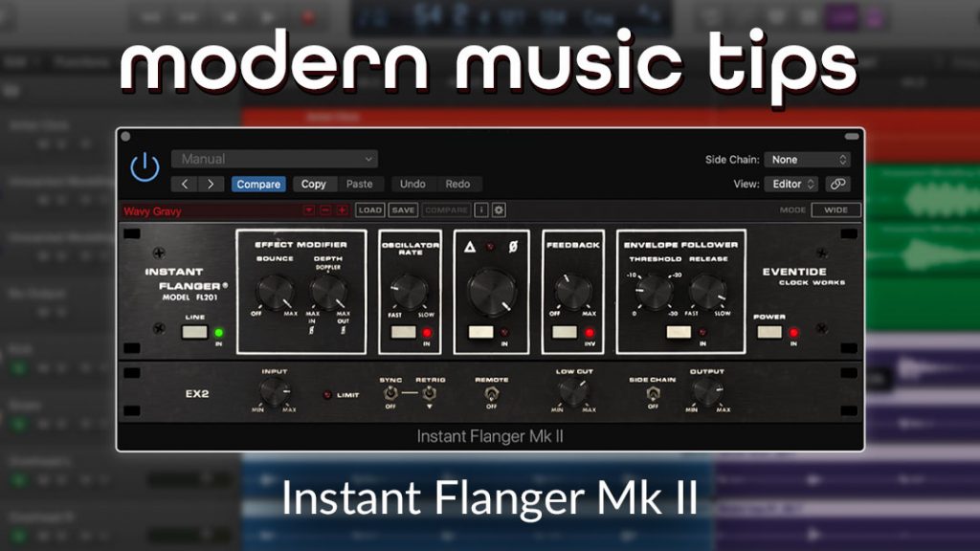The image size is (980, 551).
Task: Open the plugin info 'i' icon
Action: click(480, 210)
